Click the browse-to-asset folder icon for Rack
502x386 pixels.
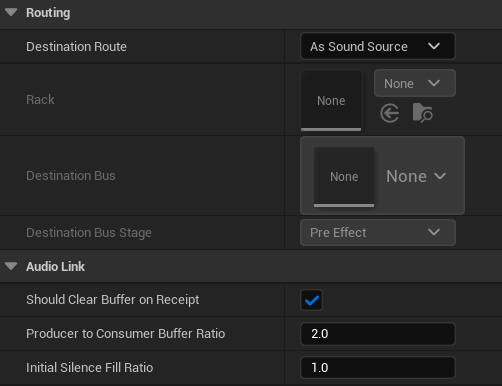pos(422,113)
